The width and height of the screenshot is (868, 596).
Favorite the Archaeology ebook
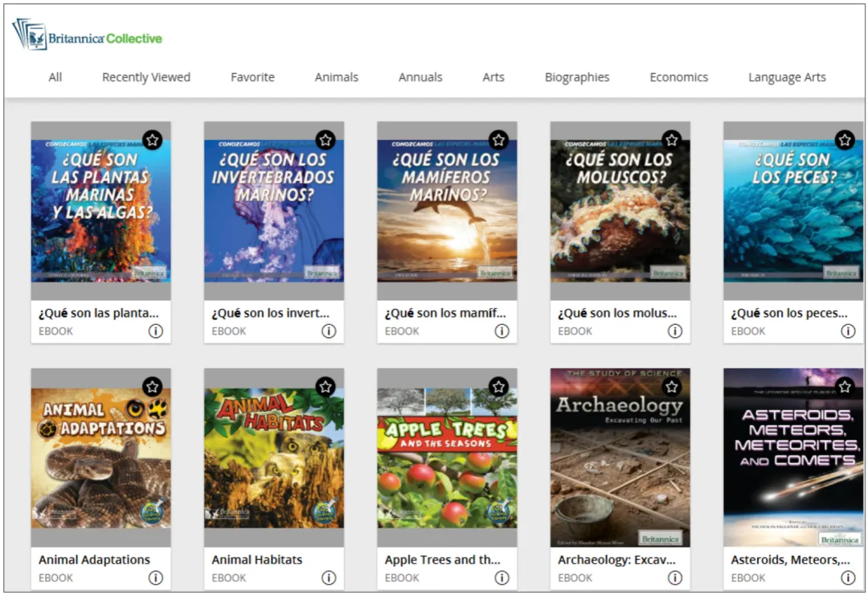click(x=671, y=387)
